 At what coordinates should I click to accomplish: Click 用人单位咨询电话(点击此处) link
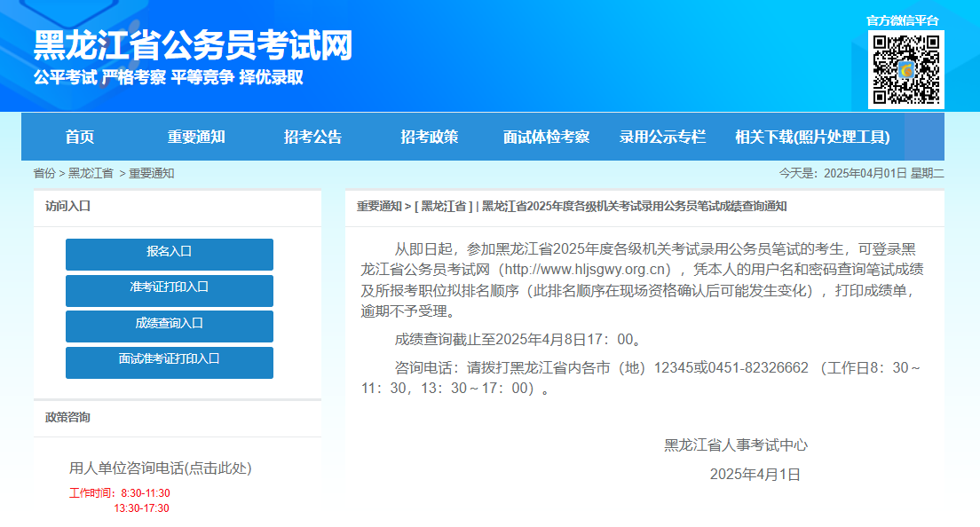coord(160,468)
